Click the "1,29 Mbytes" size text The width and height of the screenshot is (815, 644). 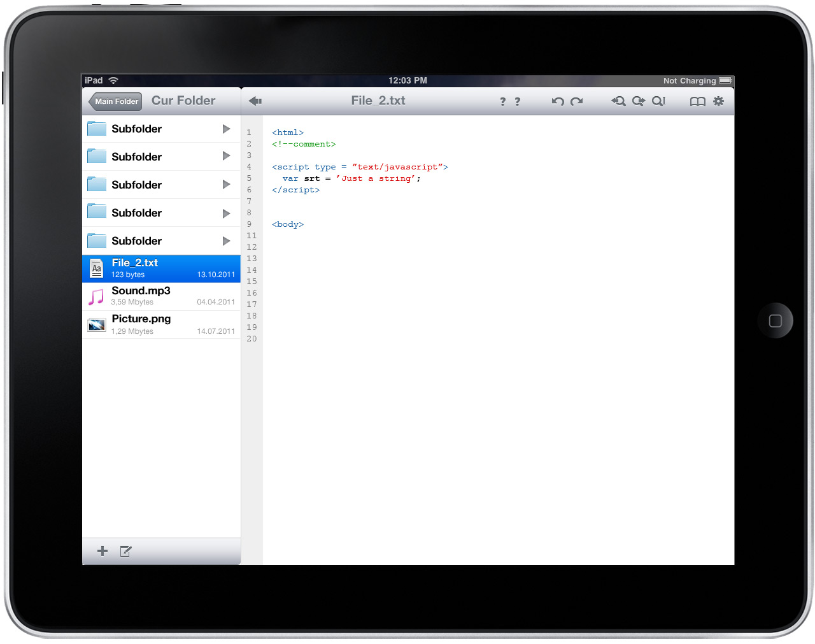[x=132, y=331]
